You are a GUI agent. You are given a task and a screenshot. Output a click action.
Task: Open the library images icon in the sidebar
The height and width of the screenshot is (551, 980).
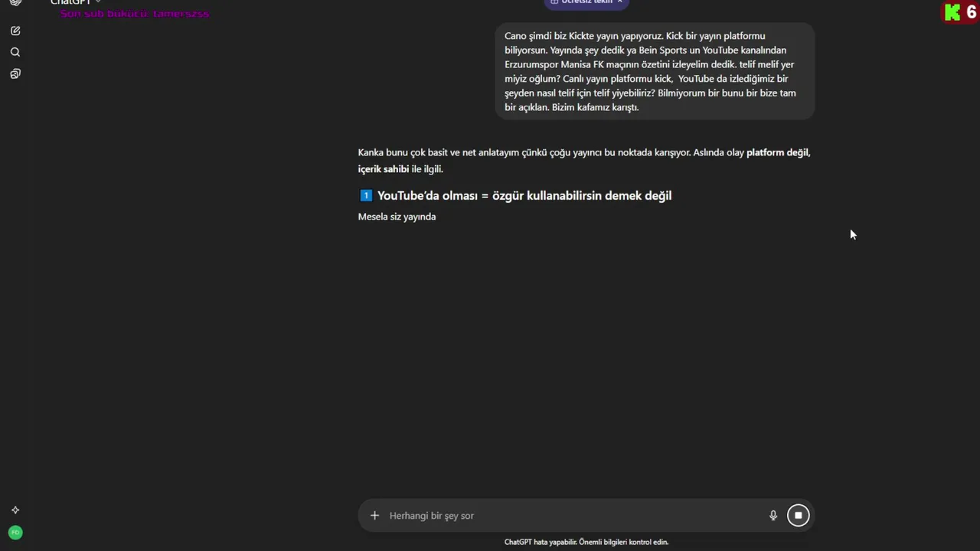pos(15,73)
